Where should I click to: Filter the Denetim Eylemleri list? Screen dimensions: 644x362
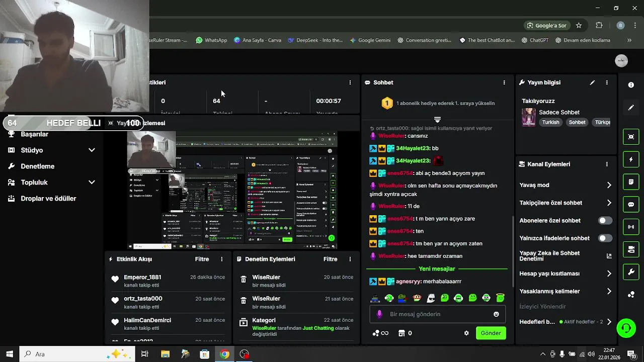click(x=330, y=259)
